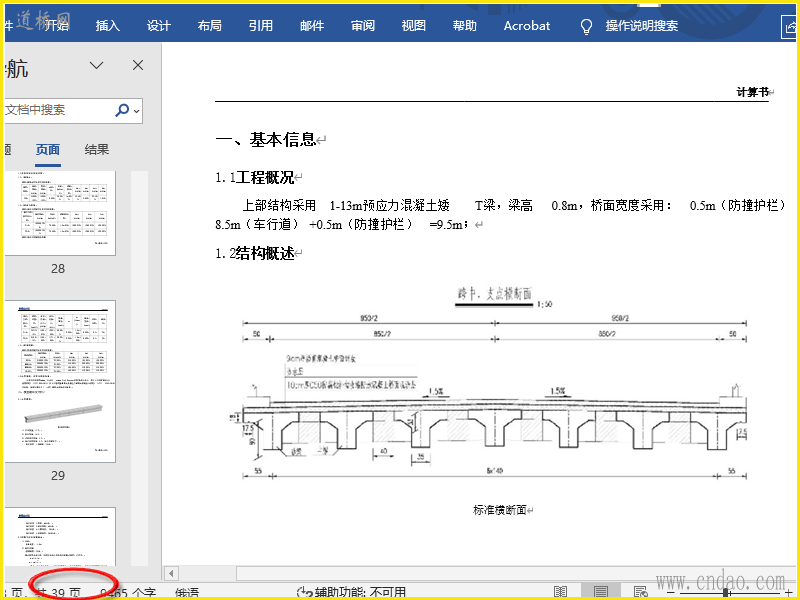Click the magnifier search icon in navigation pane
Image resolution: width=800 pixels, height=600 pixels.
point(122,110)
